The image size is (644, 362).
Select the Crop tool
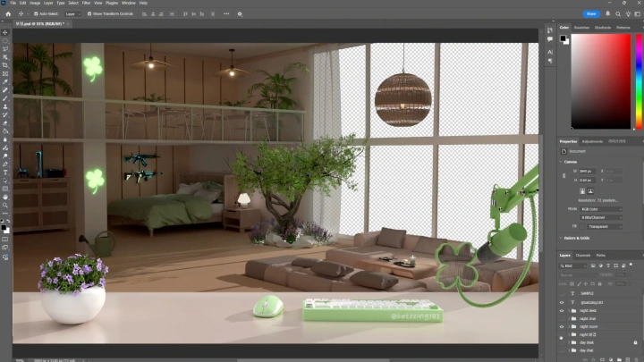(5, 65)
